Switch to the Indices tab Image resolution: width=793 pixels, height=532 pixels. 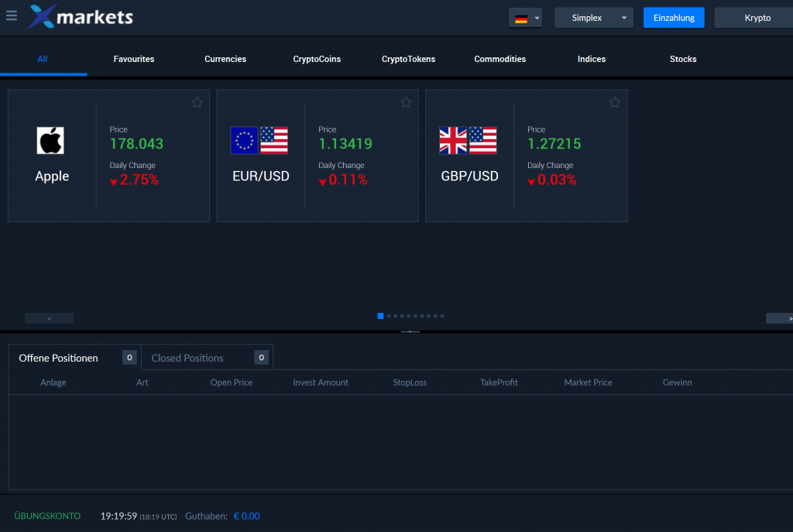(x=592, y=59)
